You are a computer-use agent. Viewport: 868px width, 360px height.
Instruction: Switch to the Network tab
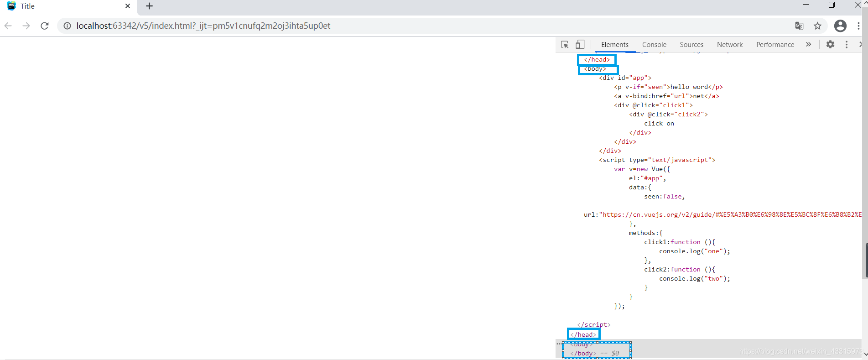coord(730,44)
